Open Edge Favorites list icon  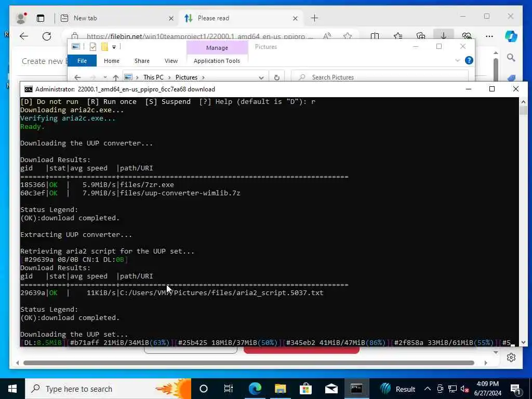[397, 36]
